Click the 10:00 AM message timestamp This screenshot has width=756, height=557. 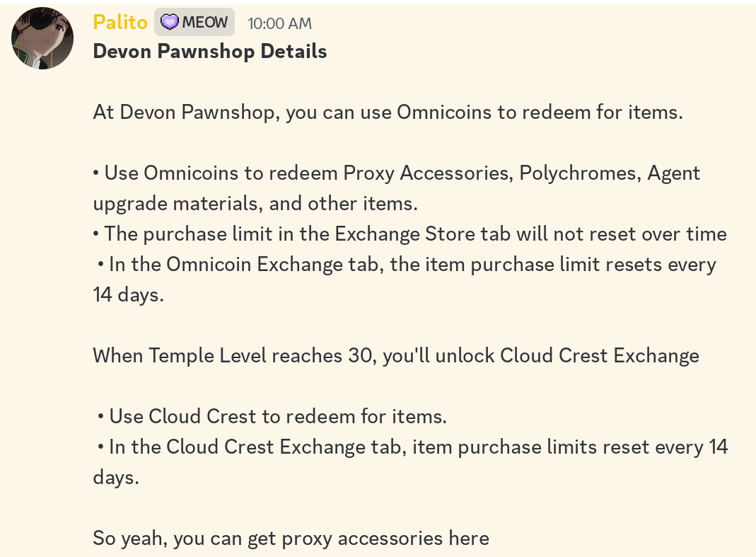(279, 23)
